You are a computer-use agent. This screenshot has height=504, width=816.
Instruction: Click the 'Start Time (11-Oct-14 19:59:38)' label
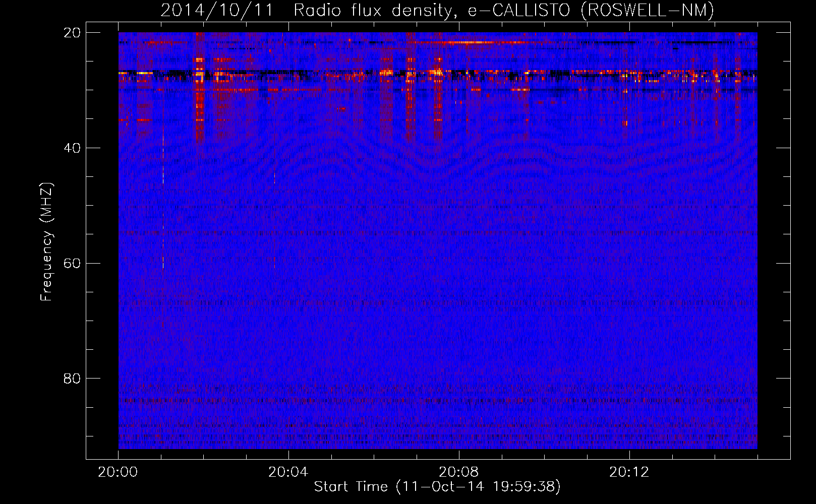coord(437,487)
